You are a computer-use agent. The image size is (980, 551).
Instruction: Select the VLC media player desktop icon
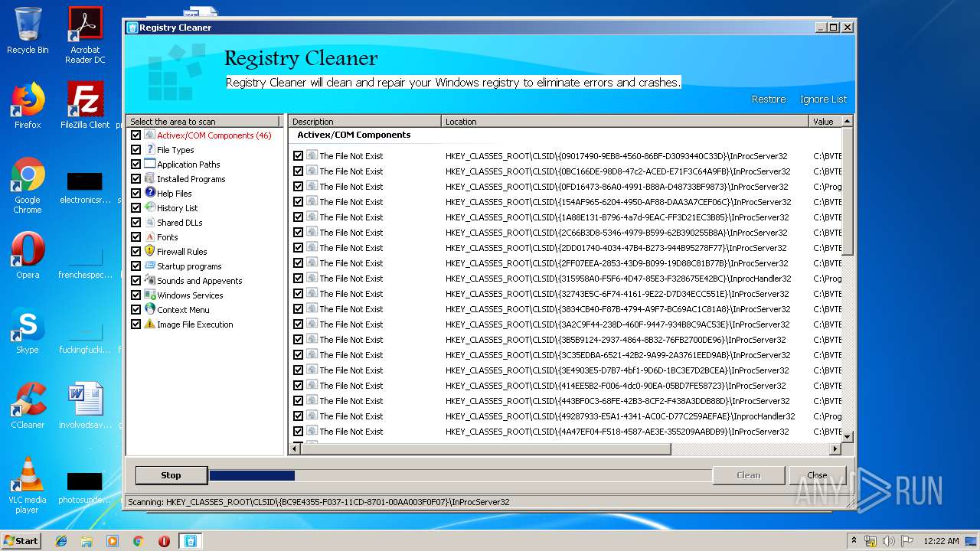click(x=28, y=485)
